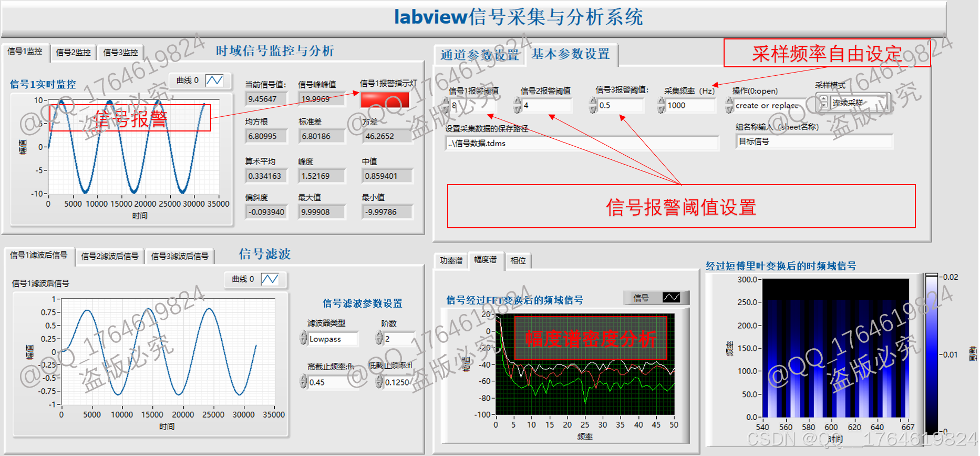The width and height of the screenshot is (980, 456).
Task: Click the 信号峰峰值 indicator 19.9969
Action: 321,99
